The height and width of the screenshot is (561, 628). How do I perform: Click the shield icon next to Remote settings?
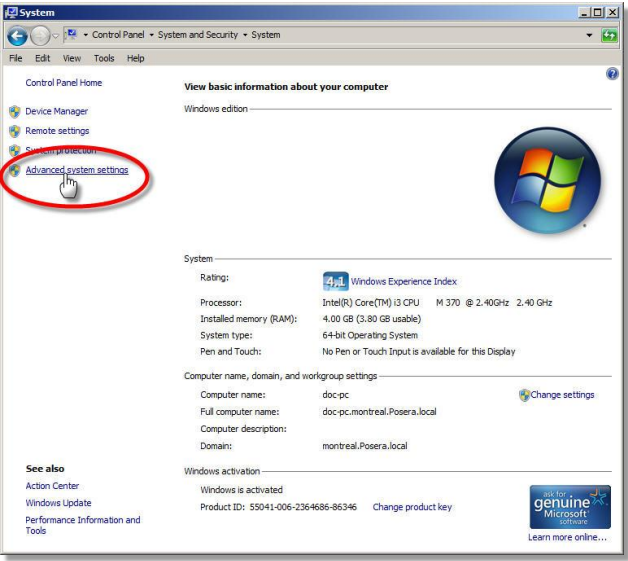point(14,131)
